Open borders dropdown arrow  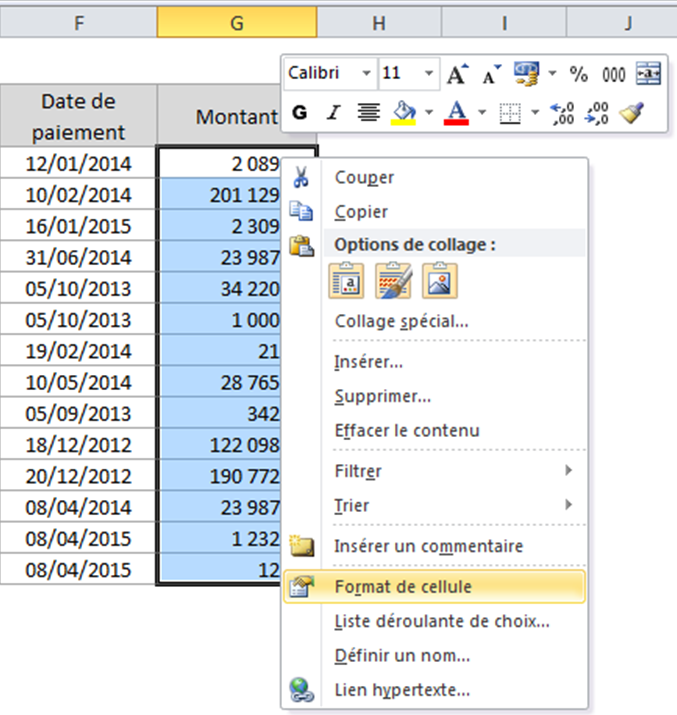pos(535,112)
